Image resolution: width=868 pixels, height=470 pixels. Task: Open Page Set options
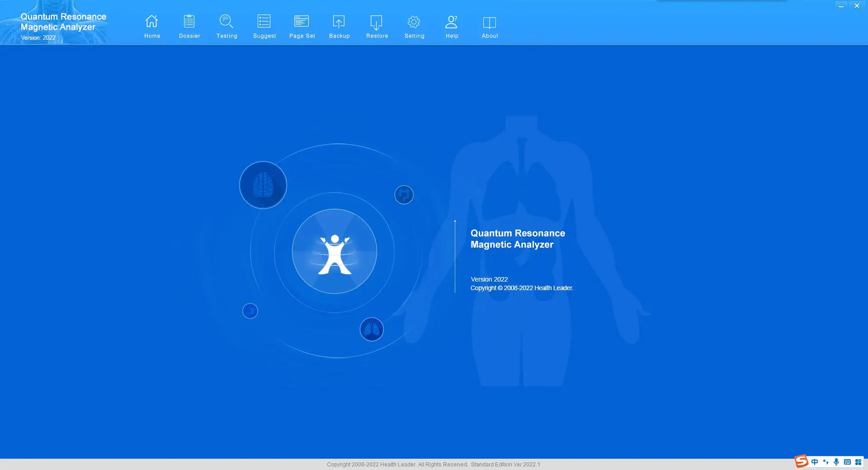click(x=302, y=27)
